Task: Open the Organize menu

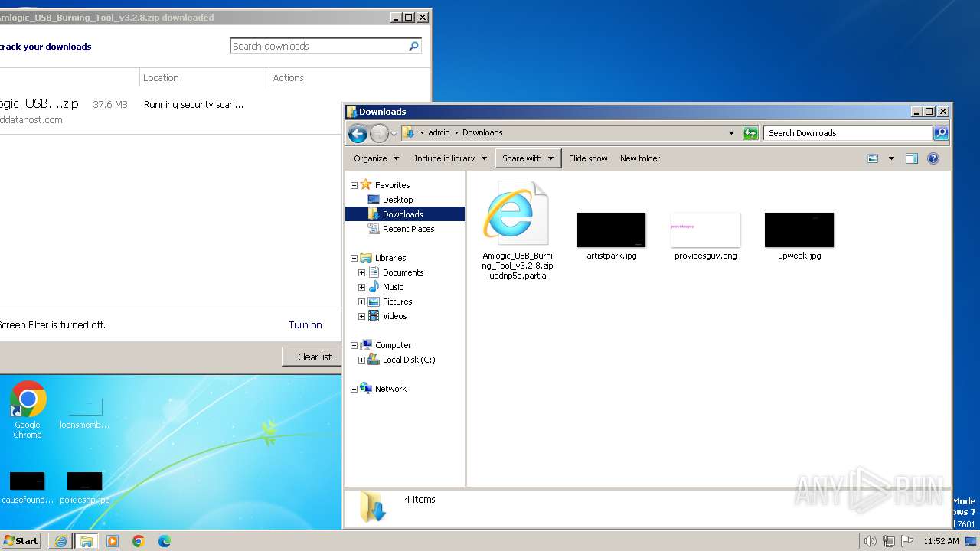Action: pyautogui.click(x=376, y=158)
